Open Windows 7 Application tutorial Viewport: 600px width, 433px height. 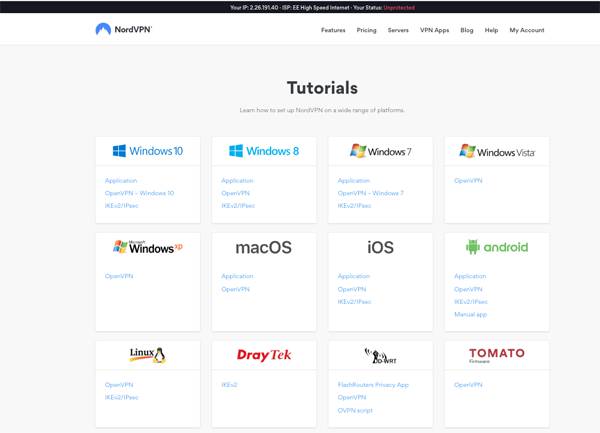[x=354, y=181]
